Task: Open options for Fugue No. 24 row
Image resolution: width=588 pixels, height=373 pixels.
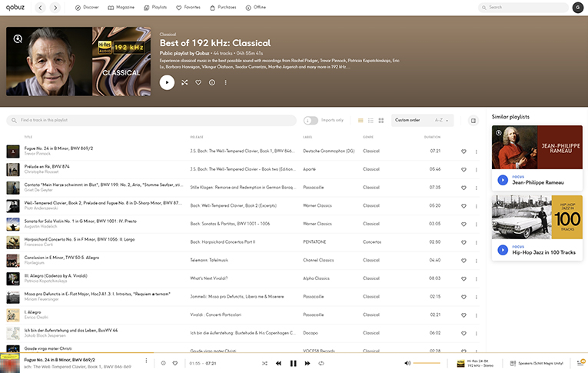Action: tap(477, 152)
